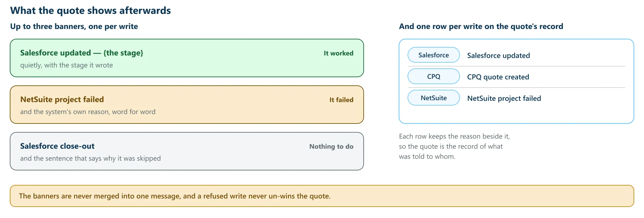Click 'quietly, with the stage it wrote' text
Image resolution: width=644 pixels, height=218 pixels.
(67, 65)
